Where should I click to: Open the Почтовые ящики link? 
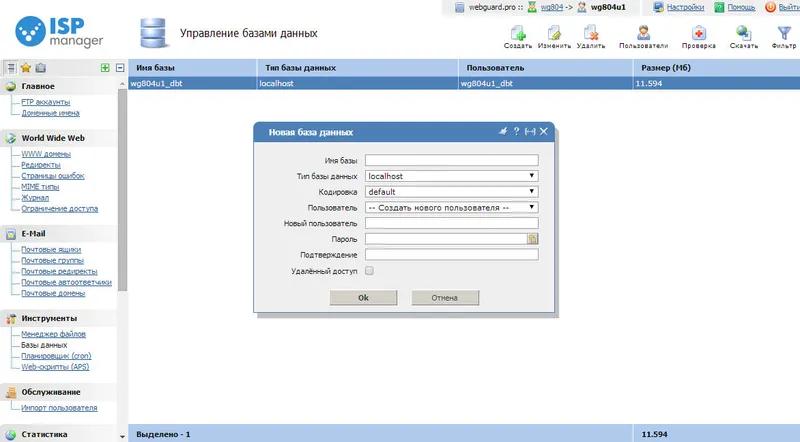(x=51, y=250)
